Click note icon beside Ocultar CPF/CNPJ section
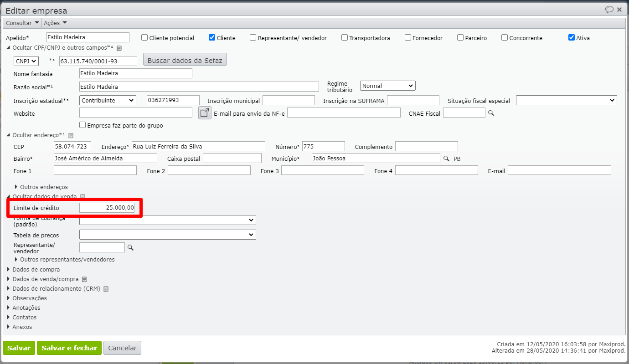This screenshot has height=364, width=629. click(119, 48)
